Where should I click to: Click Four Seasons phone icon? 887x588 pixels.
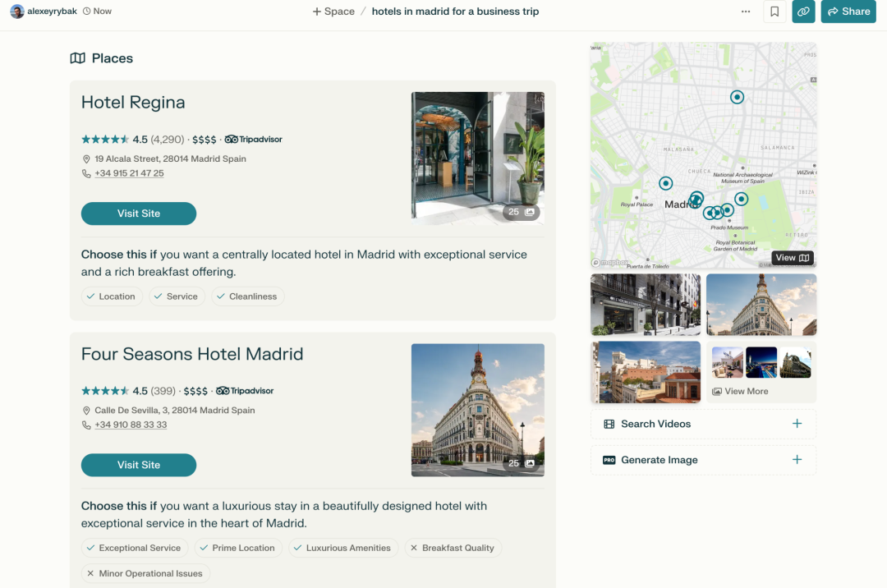click(86, 425)
